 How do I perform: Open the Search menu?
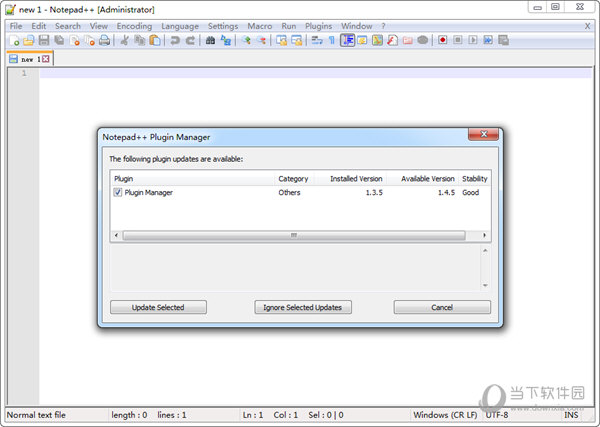[68, 26]
